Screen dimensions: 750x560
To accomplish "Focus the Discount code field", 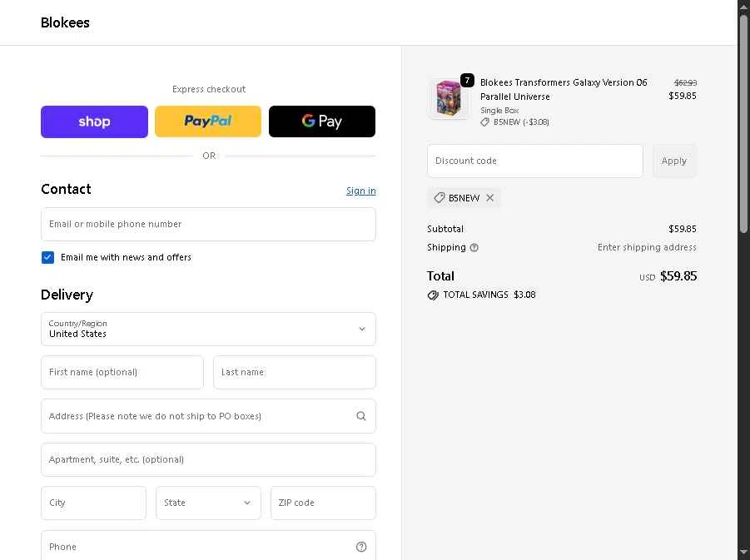I will point(534,161).
